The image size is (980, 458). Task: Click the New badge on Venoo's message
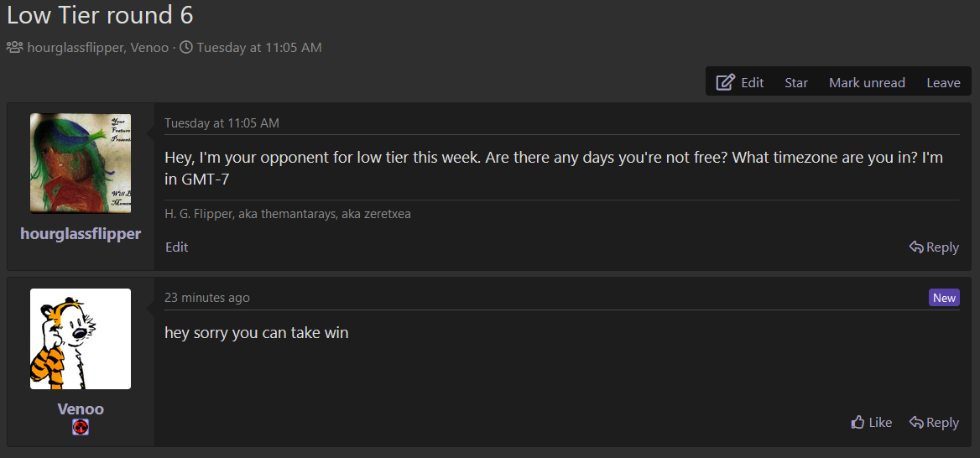pyautogui.click(x=944, y=298)
